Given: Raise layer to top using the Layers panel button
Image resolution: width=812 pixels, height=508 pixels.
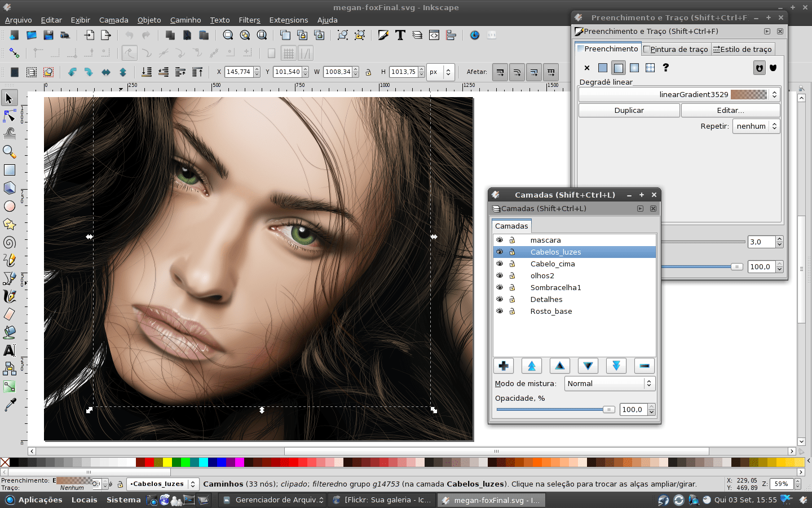Looking at the screenshot, I should click(x=531, y=366).
